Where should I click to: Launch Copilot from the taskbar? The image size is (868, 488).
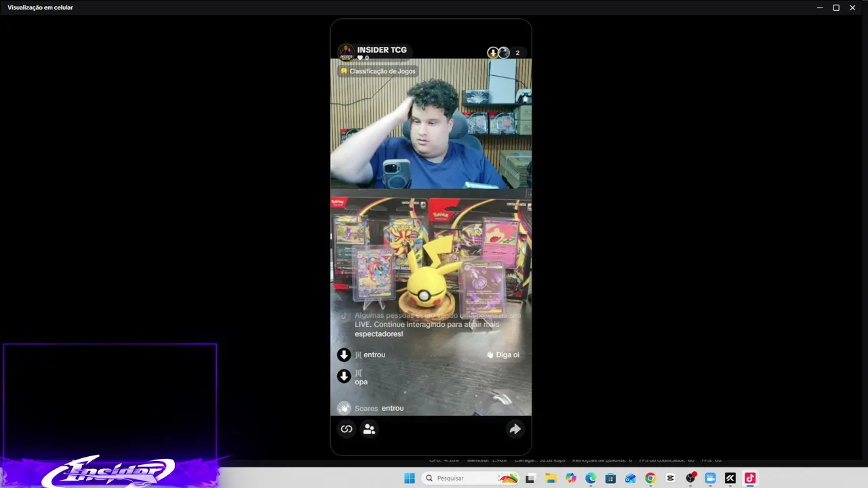[x=571, y=478]
